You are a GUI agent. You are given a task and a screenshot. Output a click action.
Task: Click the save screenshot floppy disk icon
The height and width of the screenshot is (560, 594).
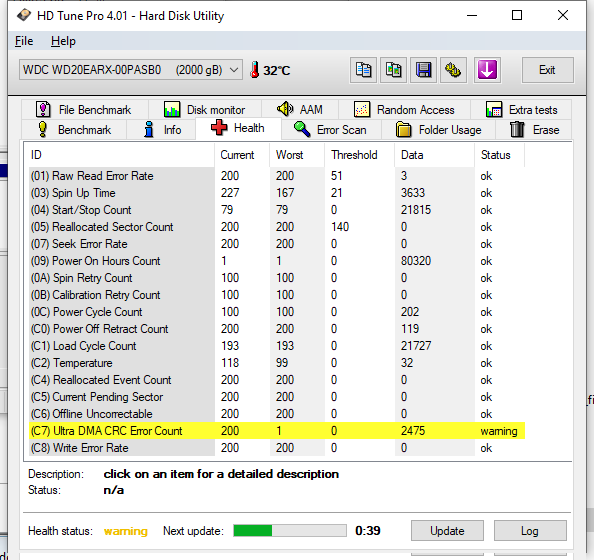(x=423, y=70)
